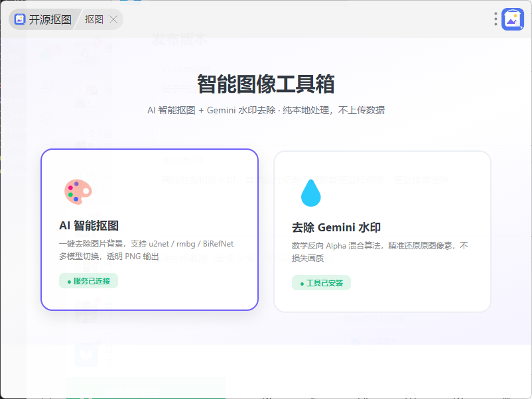The height and width of the screenshot is (399, 532).
Task: Click the 智能图像工具箱 main heading
Action: click(266, 84)
